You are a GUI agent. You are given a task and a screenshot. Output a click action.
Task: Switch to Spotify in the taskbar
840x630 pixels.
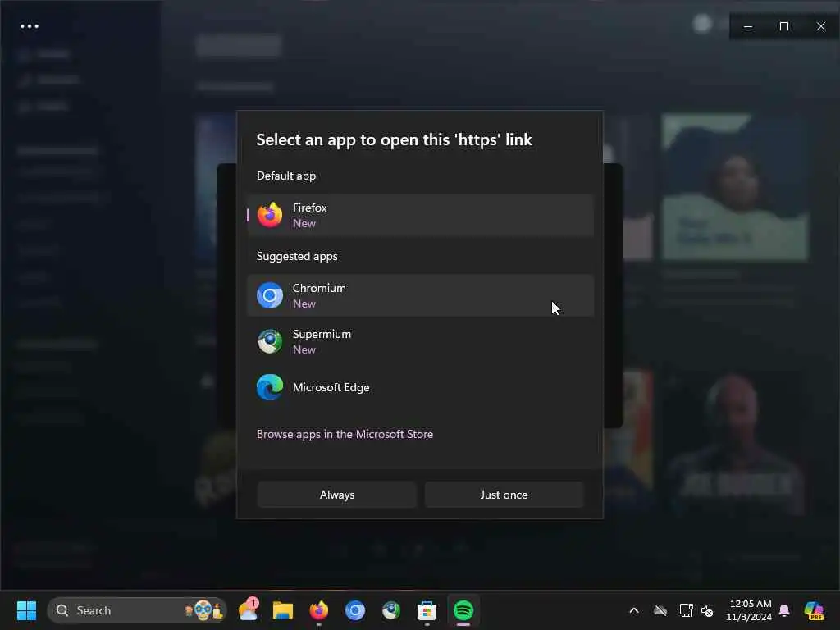[x=463, y=610]
